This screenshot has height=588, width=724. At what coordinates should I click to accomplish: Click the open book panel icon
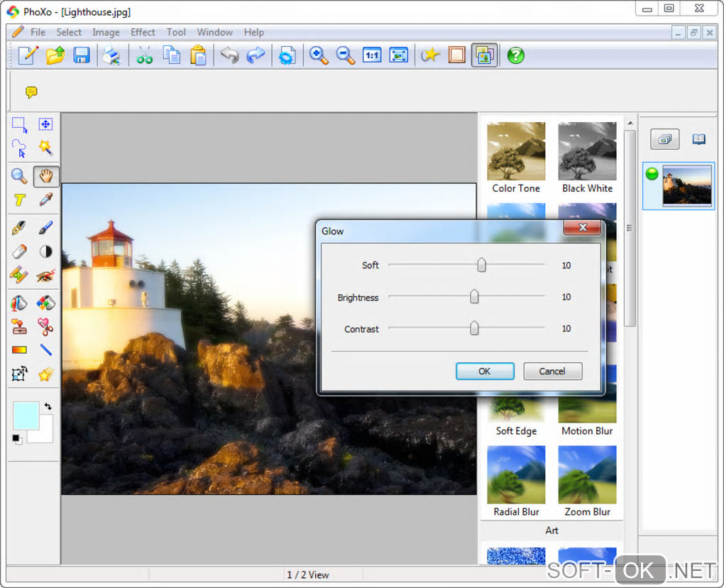pos(699,139)
